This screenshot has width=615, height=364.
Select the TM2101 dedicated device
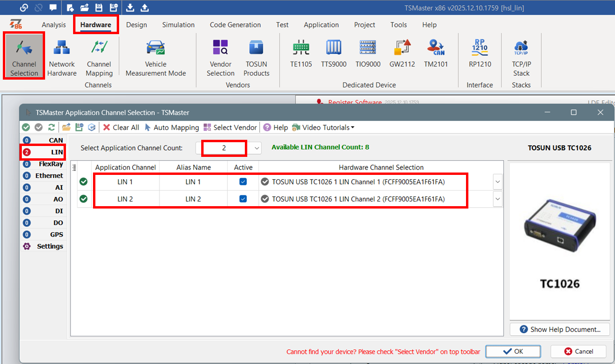pyautogui.click(x=436, y=53)
